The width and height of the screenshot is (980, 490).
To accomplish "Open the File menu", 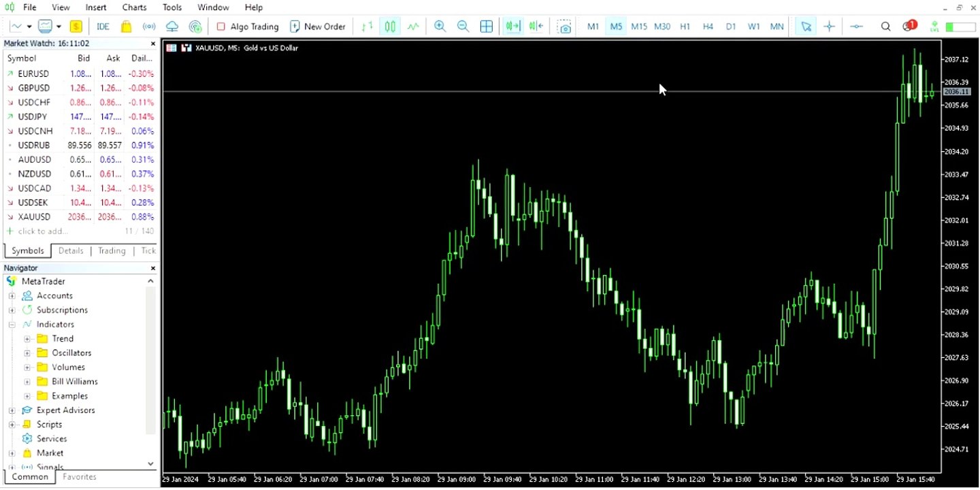I will (30, 7).
